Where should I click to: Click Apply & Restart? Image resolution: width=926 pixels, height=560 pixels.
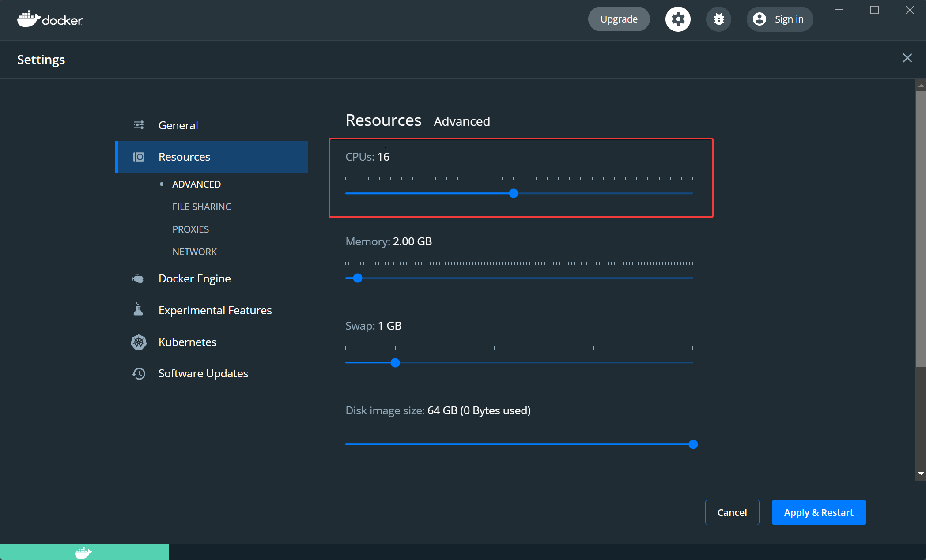click(819, 512)
